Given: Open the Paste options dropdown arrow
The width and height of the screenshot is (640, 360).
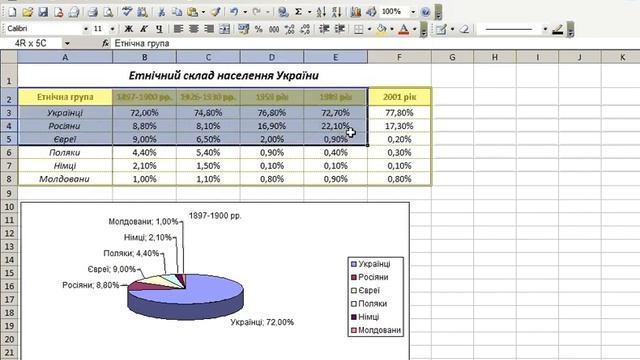Looking at the screenshot, I should (203, 12).
